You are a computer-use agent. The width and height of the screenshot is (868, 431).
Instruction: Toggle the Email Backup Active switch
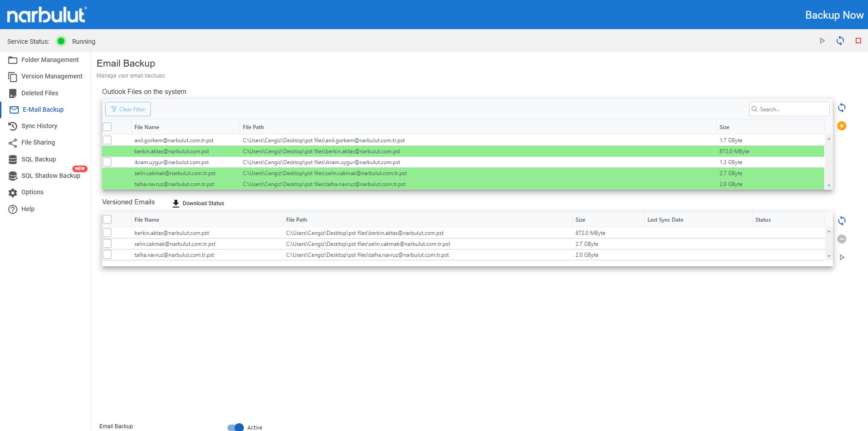[236, 427]
